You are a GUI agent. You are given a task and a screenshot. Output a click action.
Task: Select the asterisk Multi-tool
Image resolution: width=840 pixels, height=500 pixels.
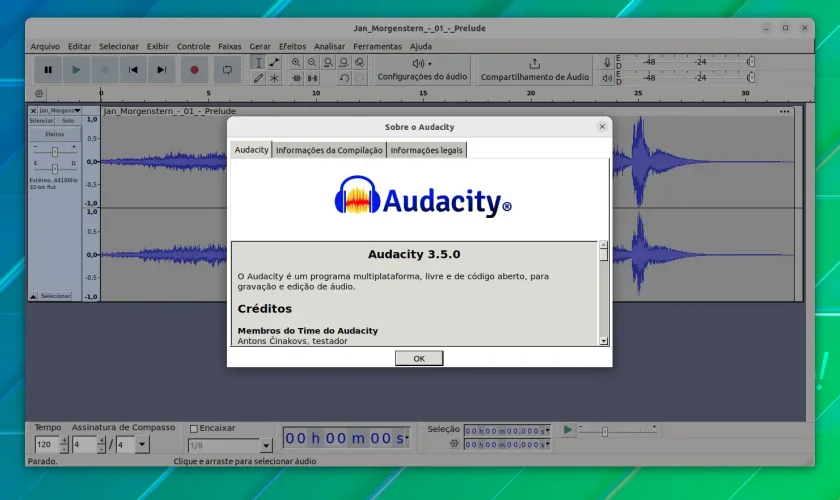point(274,78)
